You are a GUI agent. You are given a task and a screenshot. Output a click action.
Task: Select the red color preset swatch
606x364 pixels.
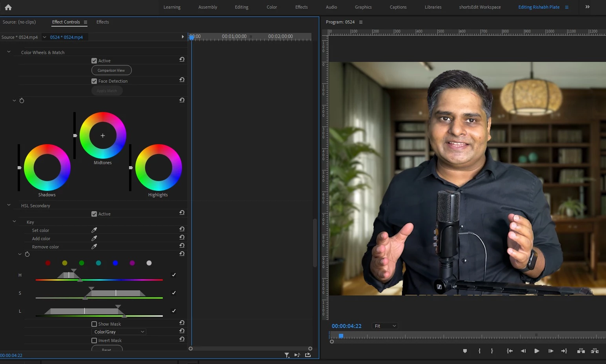[x=48, y=263]
